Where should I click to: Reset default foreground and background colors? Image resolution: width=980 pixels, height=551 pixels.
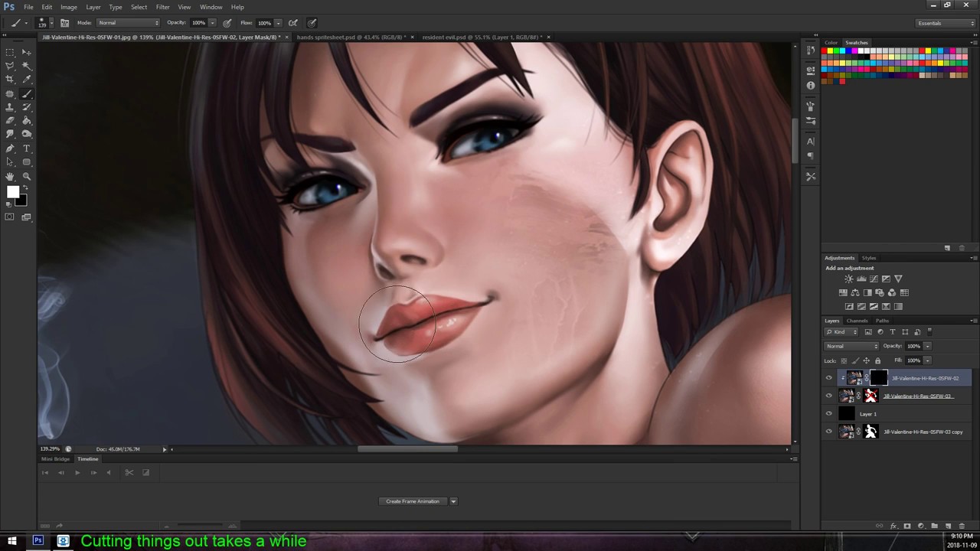pyautogui.click(x=8, y=204)
